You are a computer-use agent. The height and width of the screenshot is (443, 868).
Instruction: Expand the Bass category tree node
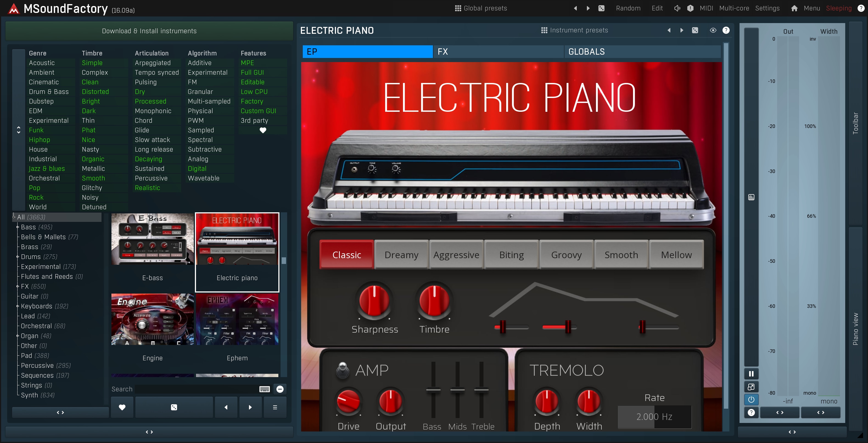[18, 227]
